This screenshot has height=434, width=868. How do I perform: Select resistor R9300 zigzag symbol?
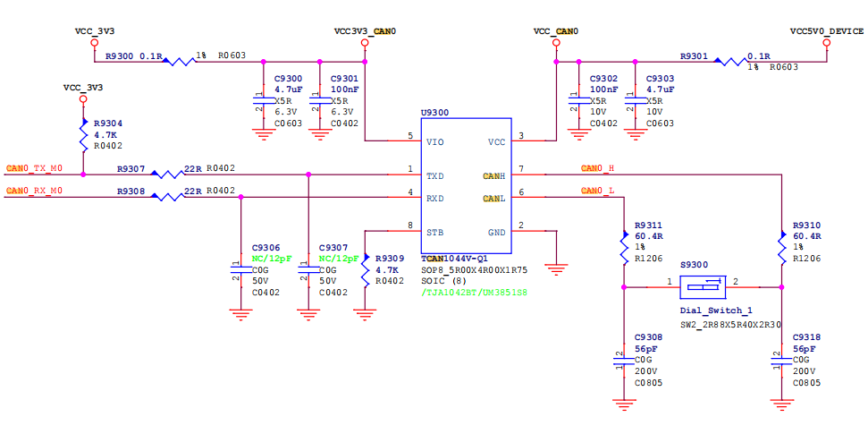(180, 61)
